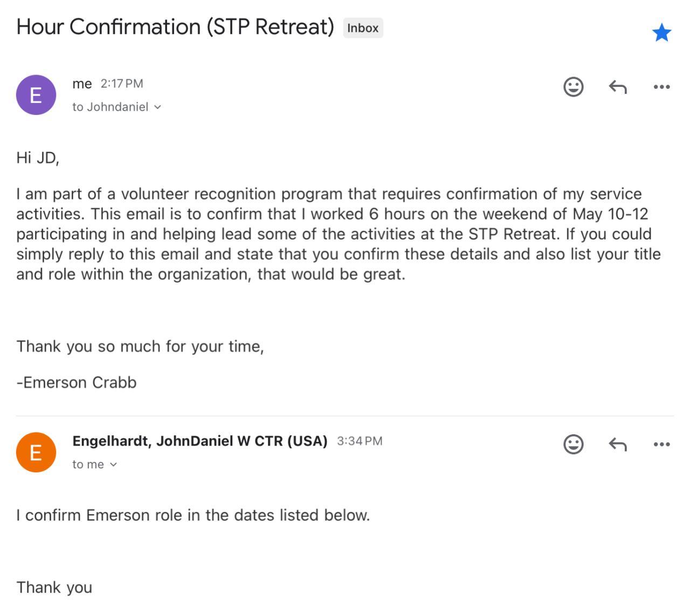690x616 pixels.
Task: Click the 'Hi JD,' greeting line
Action: click(38, 158)
